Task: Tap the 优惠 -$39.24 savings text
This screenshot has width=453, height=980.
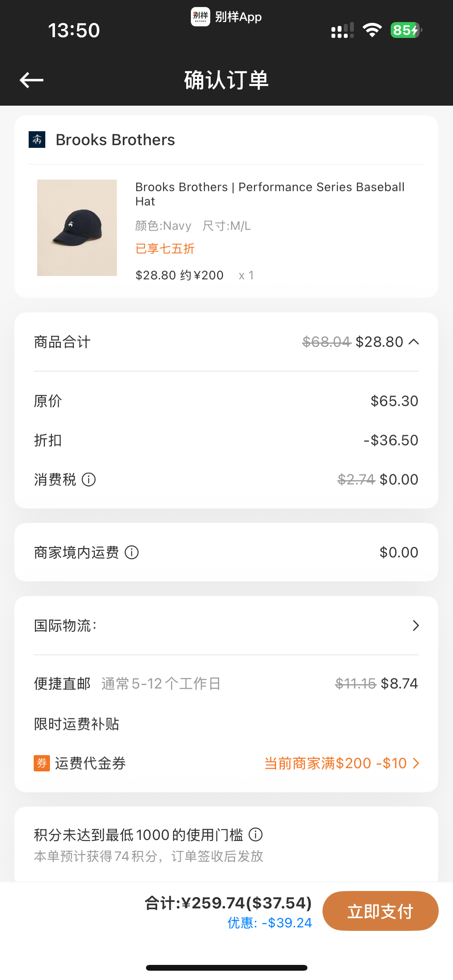Action: 269,923
